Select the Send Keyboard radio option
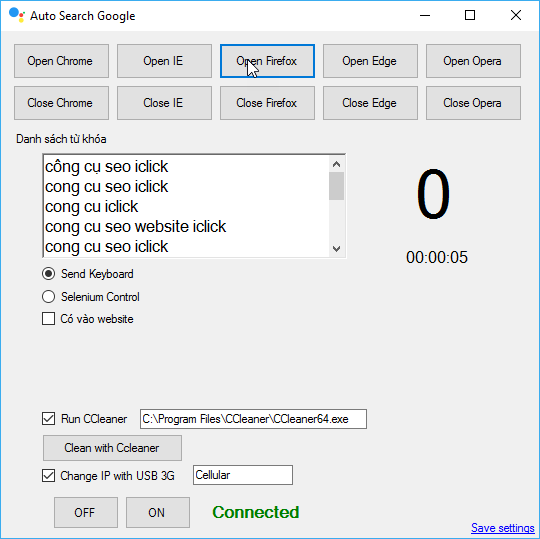This screenshot has width=540, height=539. (x=49, y=274)
